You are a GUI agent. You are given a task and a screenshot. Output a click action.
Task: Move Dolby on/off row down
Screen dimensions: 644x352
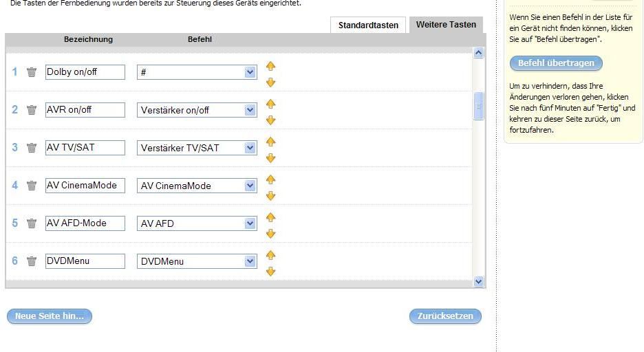point(270,82)
